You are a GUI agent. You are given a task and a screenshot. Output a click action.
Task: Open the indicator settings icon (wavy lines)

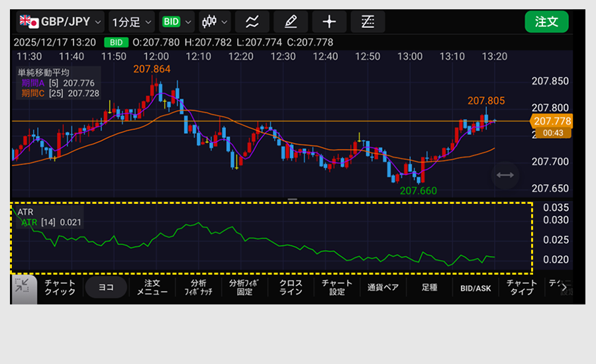(x=252, y=21)
